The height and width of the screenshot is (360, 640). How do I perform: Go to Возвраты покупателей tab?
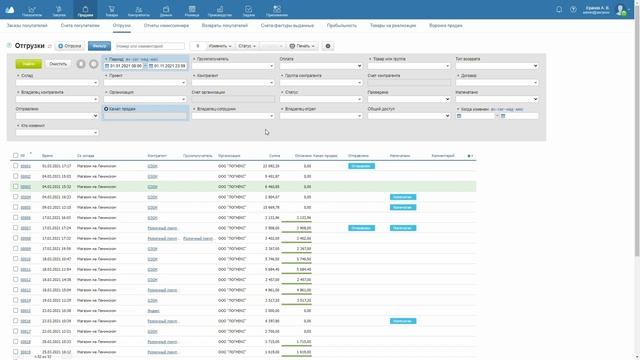point(224,25)
